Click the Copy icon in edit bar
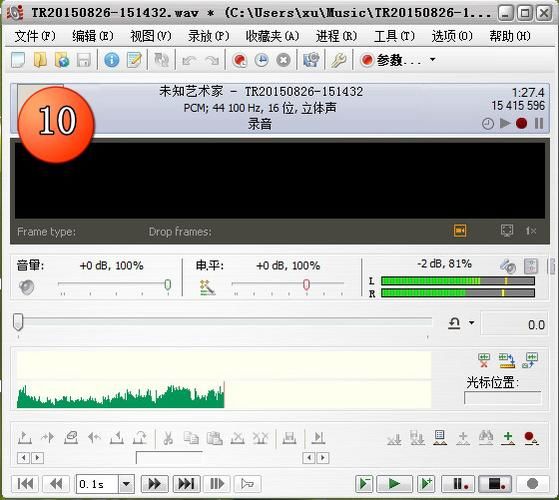Viewport: 559px width, 500px height. tap(191, 438)
